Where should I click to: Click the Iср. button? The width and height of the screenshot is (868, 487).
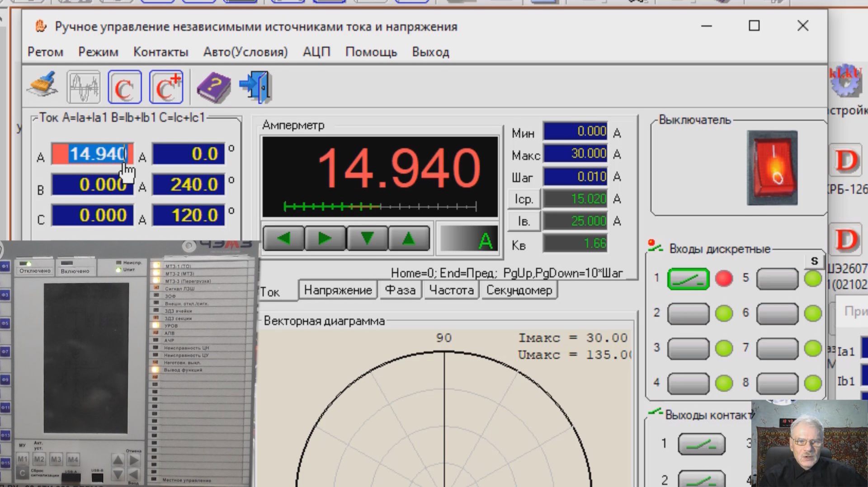point(524,199)
